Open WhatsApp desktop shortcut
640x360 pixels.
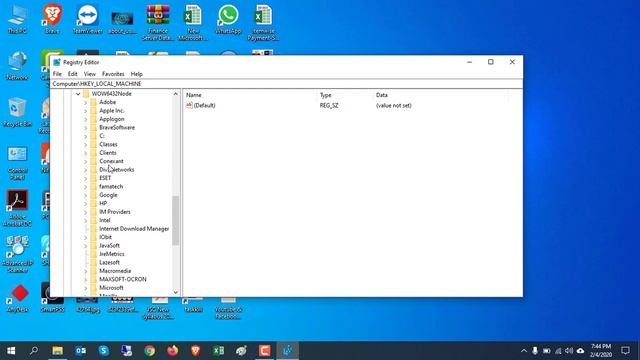tap(228, 19)
